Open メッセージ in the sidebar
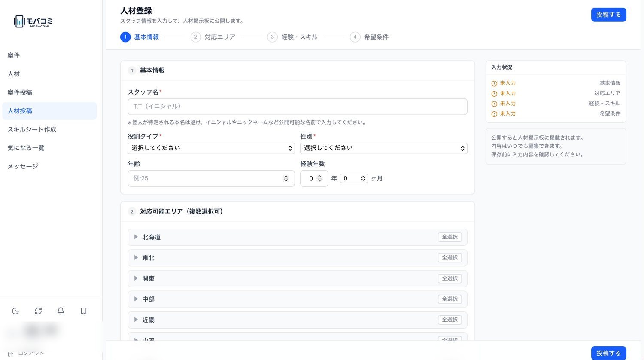Image resolution: width=644 pixels, height=360 pixels. (49, 166)
